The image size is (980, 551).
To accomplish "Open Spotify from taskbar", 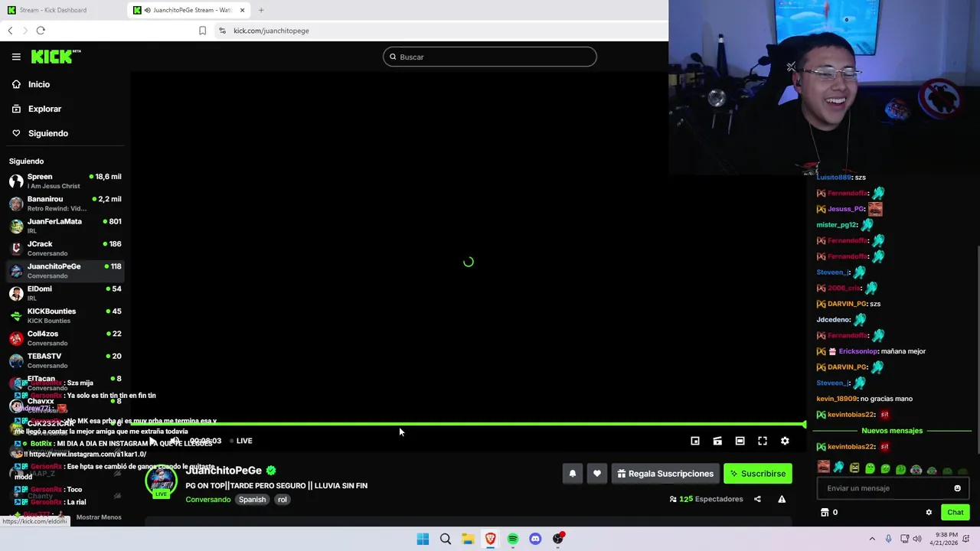I will [x=513, y=539].
